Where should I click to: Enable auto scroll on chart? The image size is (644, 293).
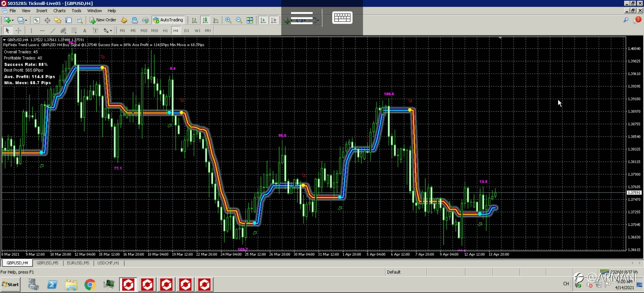pos(263,20)
